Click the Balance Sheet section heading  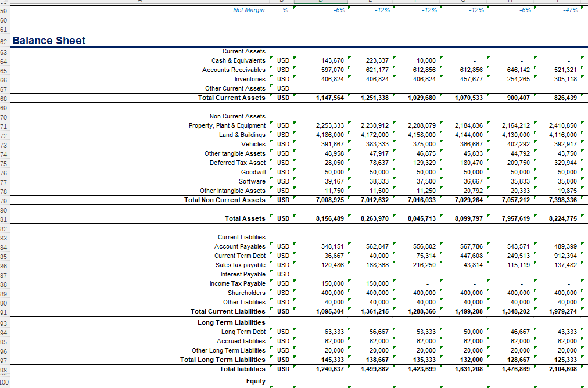49,41
